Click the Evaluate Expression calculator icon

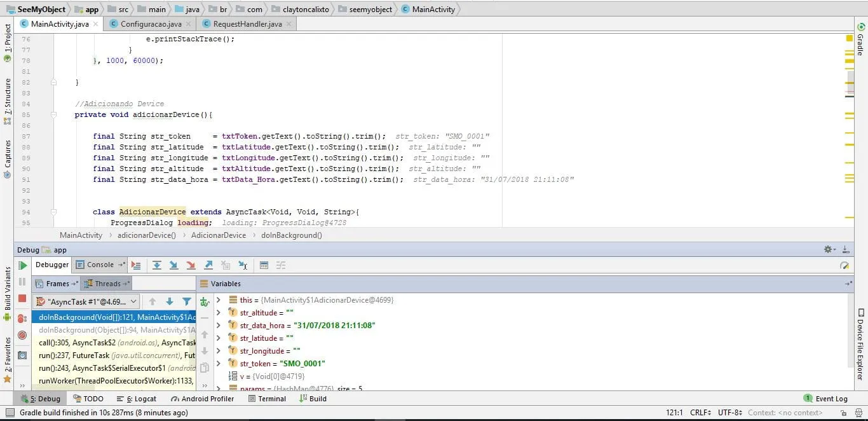click(264, 265)
